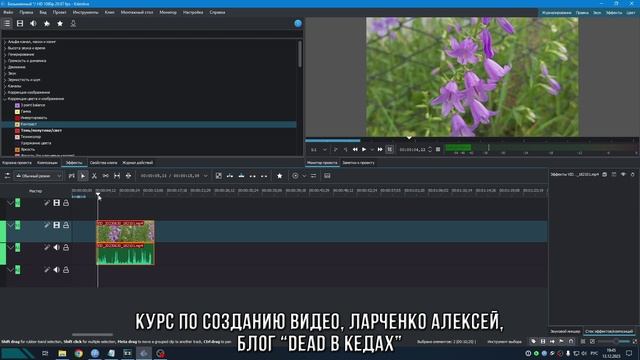Show favorite effects star in effects panel
This screenshot has width=640, height=360.
click(60, 24)
